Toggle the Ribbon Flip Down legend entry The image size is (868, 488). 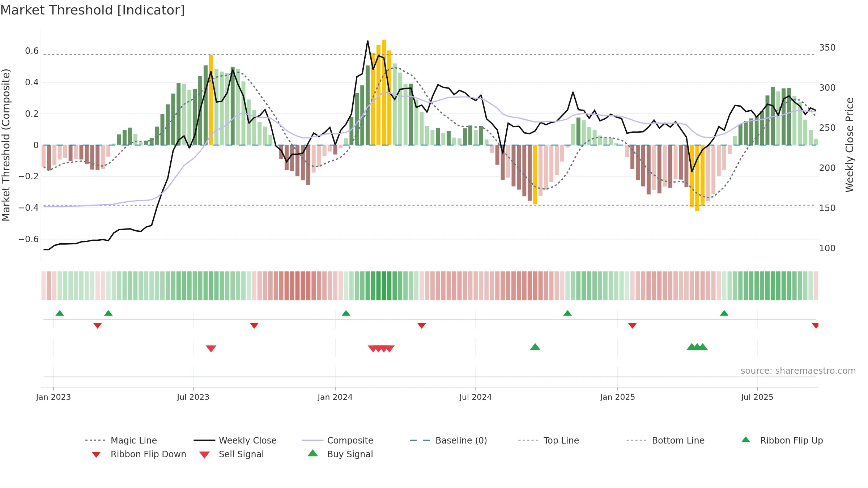coord(139,454)
